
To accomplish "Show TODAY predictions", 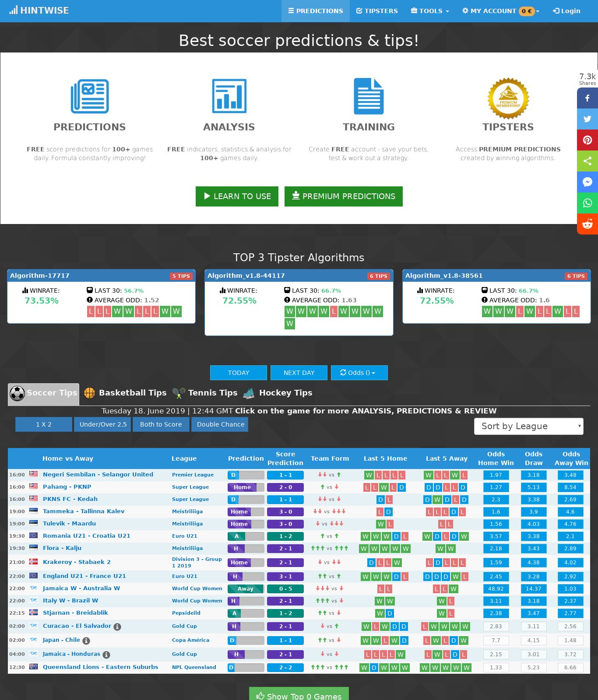I will click(x=239, y=373).
